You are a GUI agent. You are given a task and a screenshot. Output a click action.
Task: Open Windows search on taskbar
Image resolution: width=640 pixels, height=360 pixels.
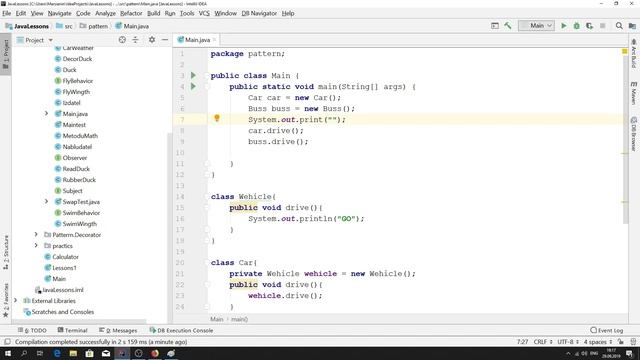(24, 353)
